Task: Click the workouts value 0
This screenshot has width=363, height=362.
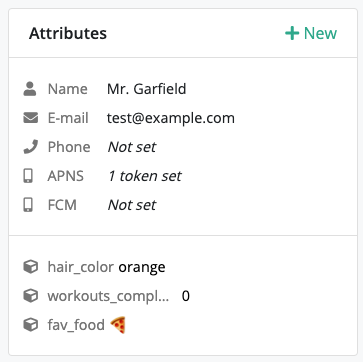Action: click(186, 296)
